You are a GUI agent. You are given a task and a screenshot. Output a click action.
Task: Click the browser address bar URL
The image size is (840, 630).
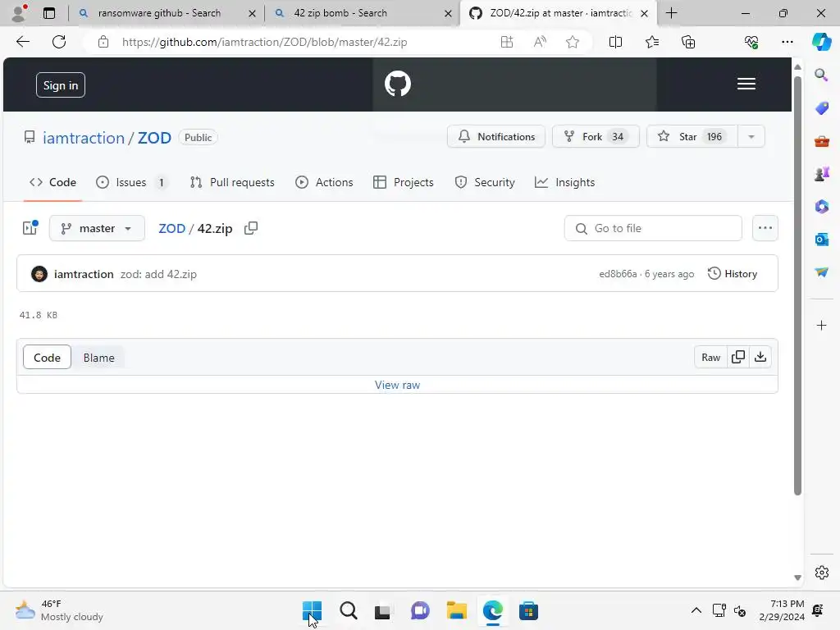[x=265, y=42]
